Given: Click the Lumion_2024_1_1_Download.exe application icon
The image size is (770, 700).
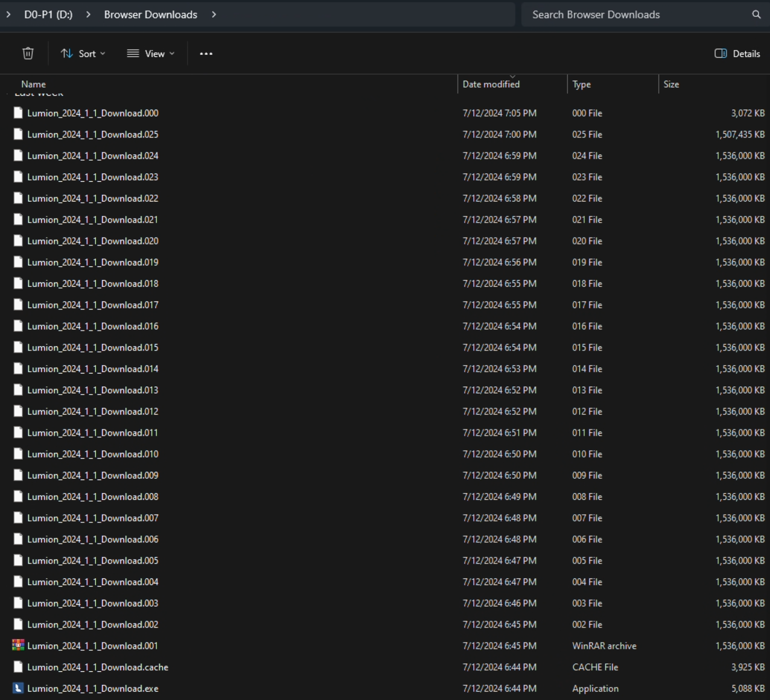Looking at the screenshot, I should (18, 688).
